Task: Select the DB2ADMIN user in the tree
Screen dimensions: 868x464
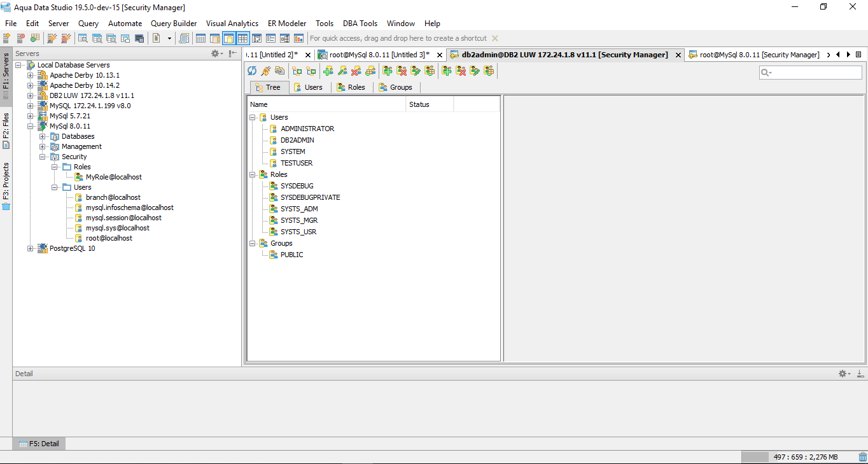Action: [297, 140]
